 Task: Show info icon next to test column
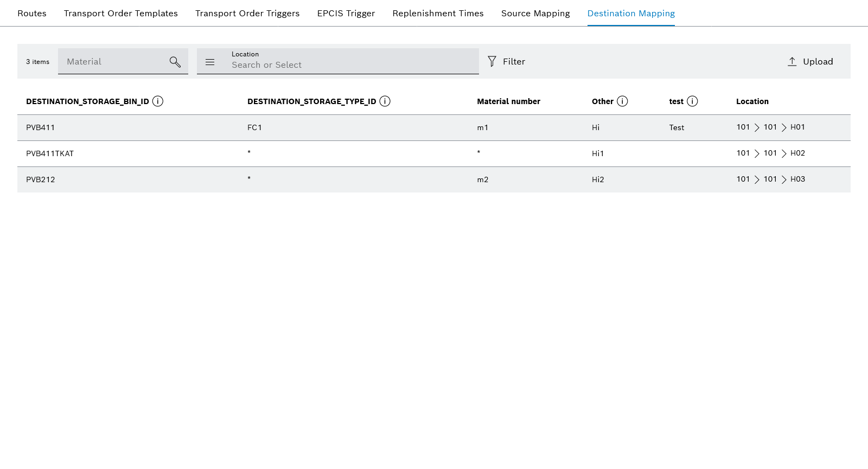[693, 101]
